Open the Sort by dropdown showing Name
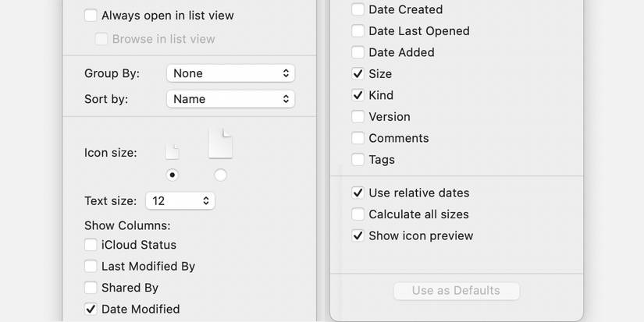Viewport: 644px width, 322px height. coord(230,99)
